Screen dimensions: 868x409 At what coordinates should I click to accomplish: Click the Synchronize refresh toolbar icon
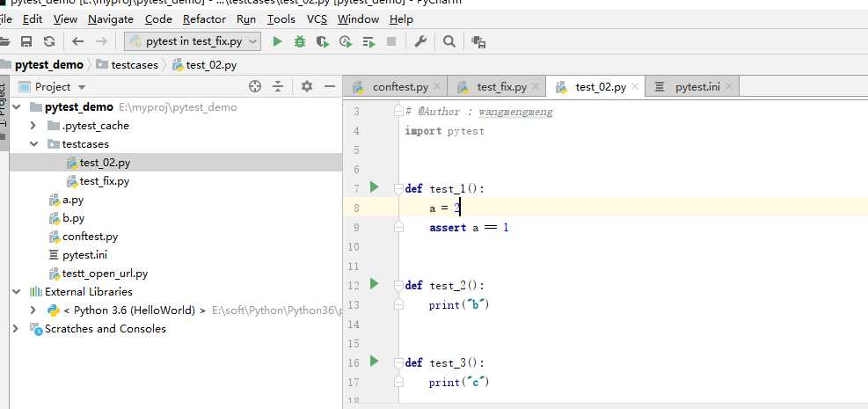(49, 41)
